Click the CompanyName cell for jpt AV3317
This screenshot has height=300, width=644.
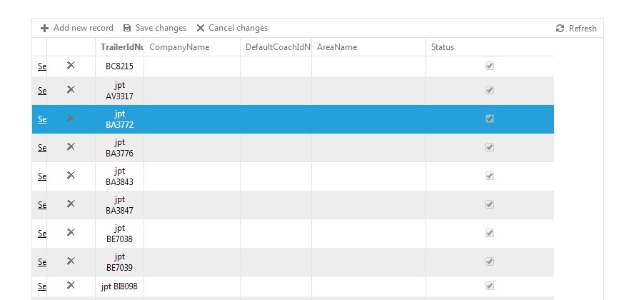point(191,91)
